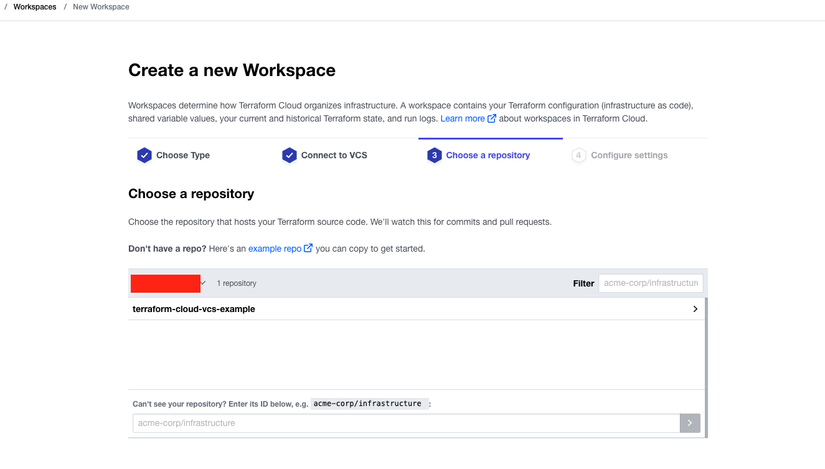Click the step 4 hexagon badge
The height and width of the screenshot is (469, 825).
point(579,155)
